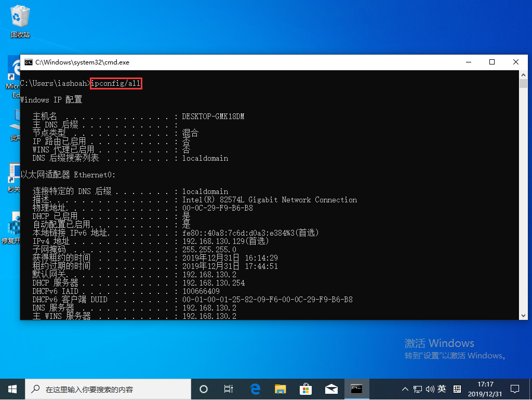
Task: Click the cmd.exe icon in the title bar
Action: pos(29,62)
